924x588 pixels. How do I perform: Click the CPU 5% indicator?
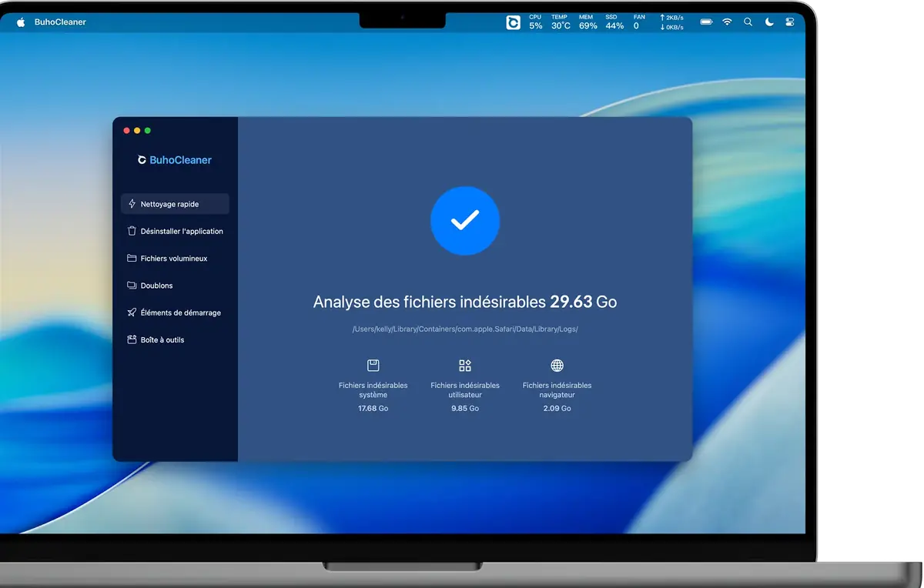click(x=535, y=22)
